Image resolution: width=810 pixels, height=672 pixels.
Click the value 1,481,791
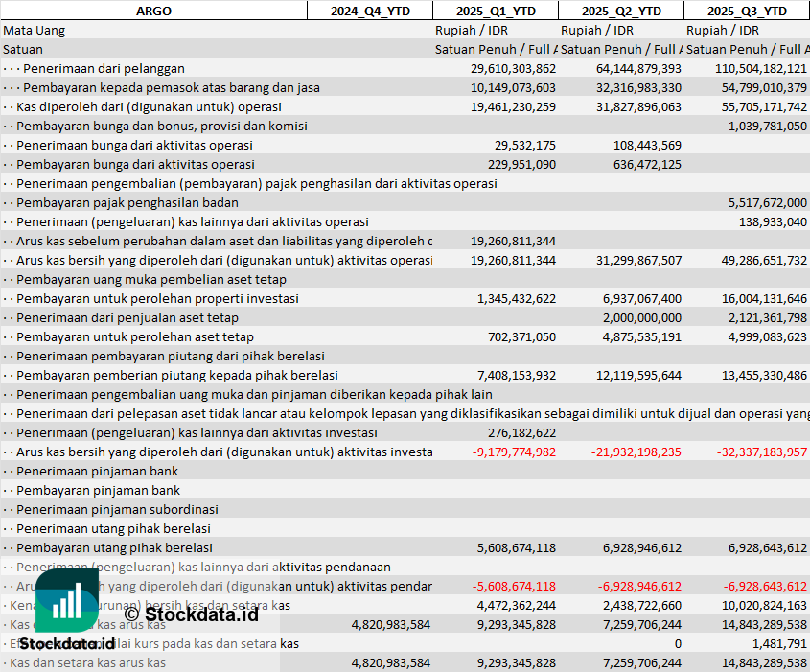coord(779,642)
